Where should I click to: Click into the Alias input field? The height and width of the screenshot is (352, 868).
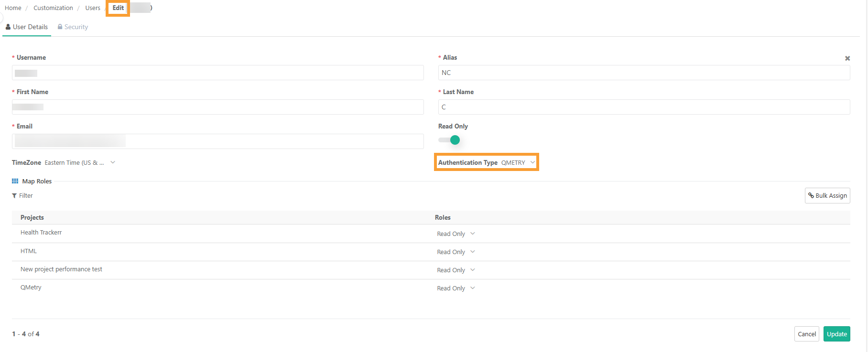pos(643,73)
